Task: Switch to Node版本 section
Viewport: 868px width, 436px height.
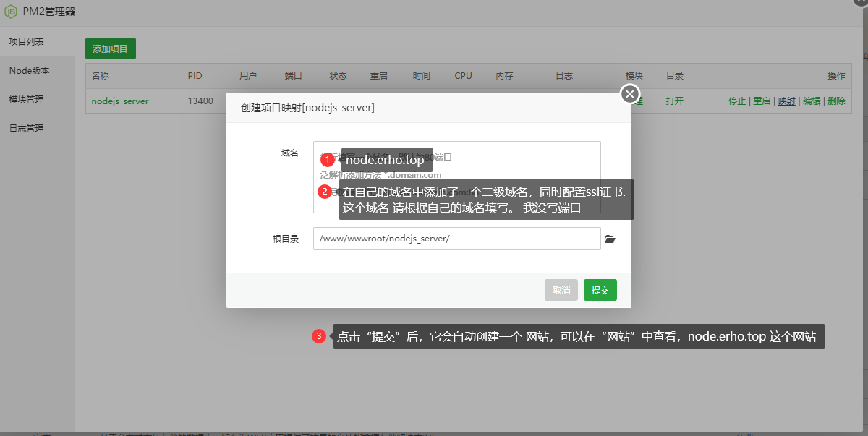Action: pyautogui.click(x=29, y=71)
